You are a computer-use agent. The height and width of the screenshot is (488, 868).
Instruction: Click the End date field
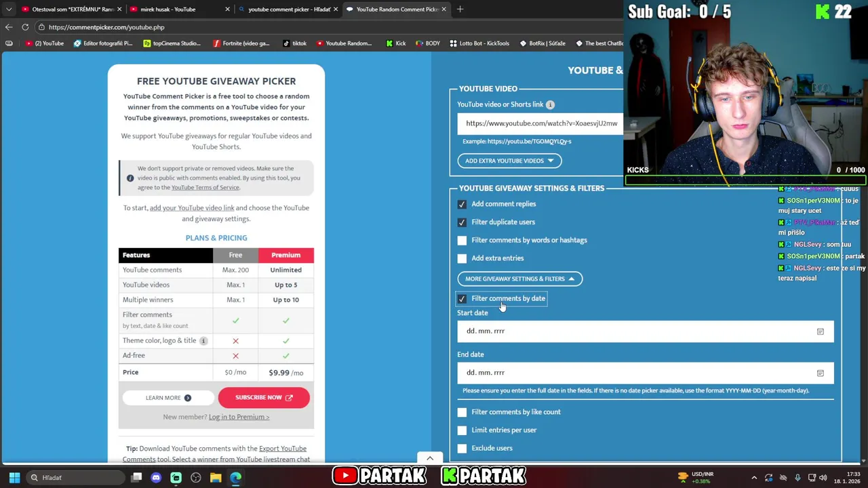click(645, 373)
